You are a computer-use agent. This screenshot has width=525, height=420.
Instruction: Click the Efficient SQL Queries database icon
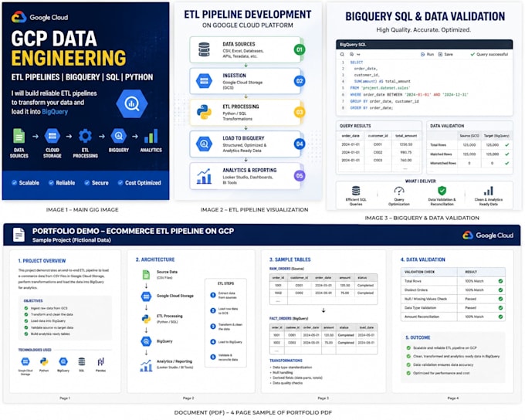[356, 191]
